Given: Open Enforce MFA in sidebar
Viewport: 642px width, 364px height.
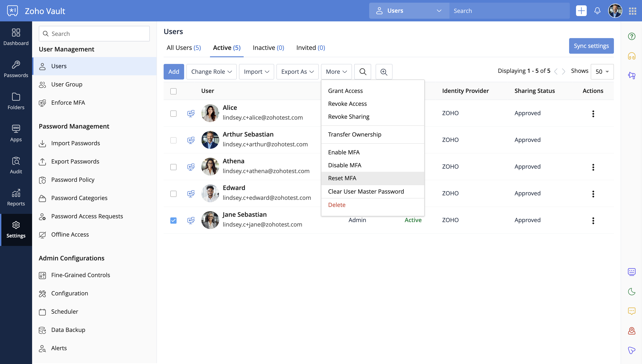Looking at the screenshot, I should [94, 102].
